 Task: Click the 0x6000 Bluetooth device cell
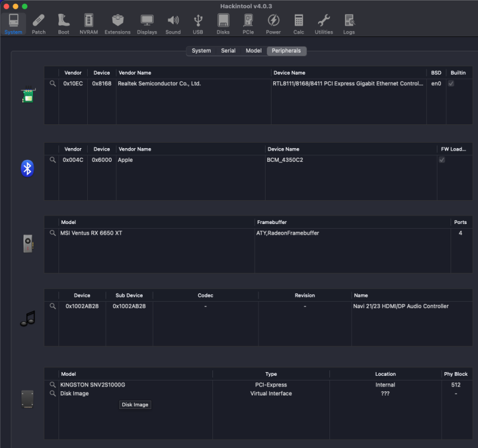coord(101,159)
